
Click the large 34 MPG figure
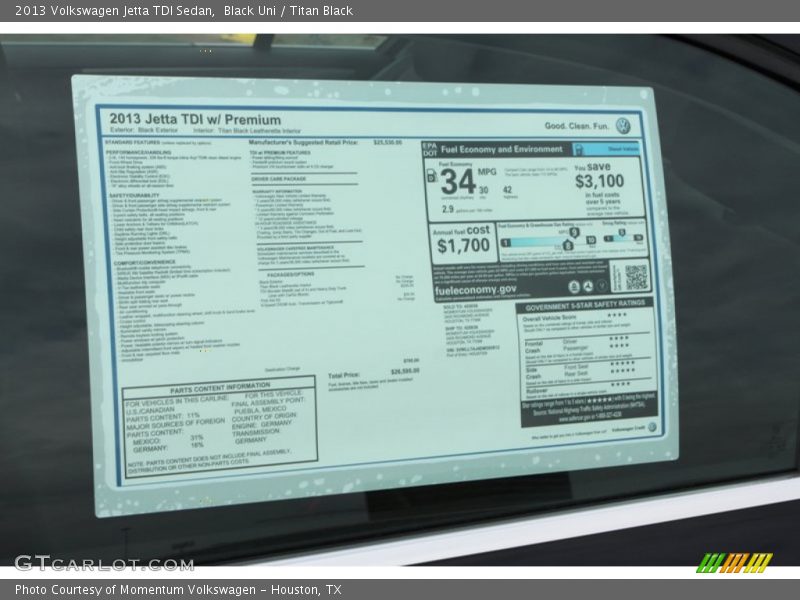click(458, 181)
